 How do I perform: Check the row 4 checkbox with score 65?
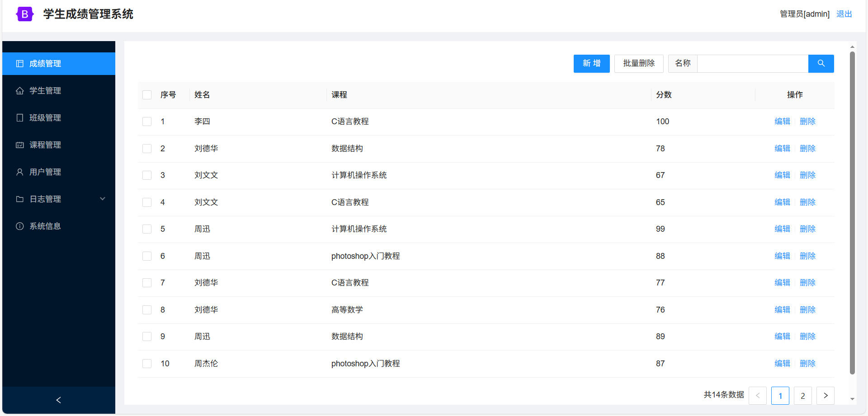(147, 202)
